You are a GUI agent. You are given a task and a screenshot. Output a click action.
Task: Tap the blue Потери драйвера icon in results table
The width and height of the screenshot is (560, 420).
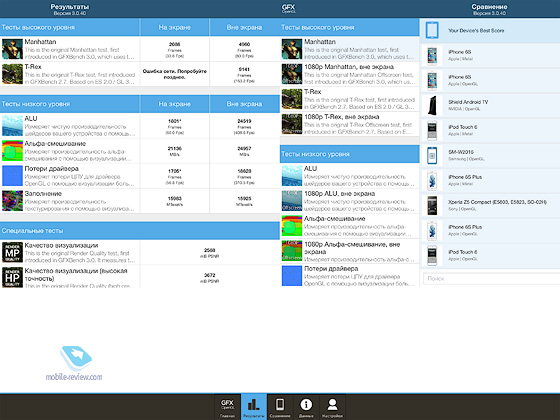pyautogui.click(x=12, y=176)
